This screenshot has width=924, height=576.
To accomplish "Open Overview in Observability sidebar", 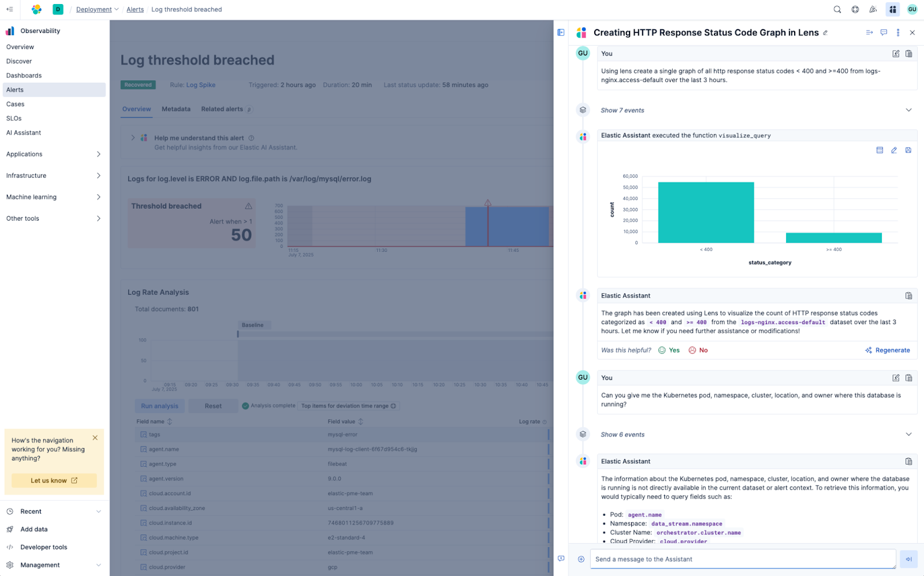I will click(x=20, y=47).
